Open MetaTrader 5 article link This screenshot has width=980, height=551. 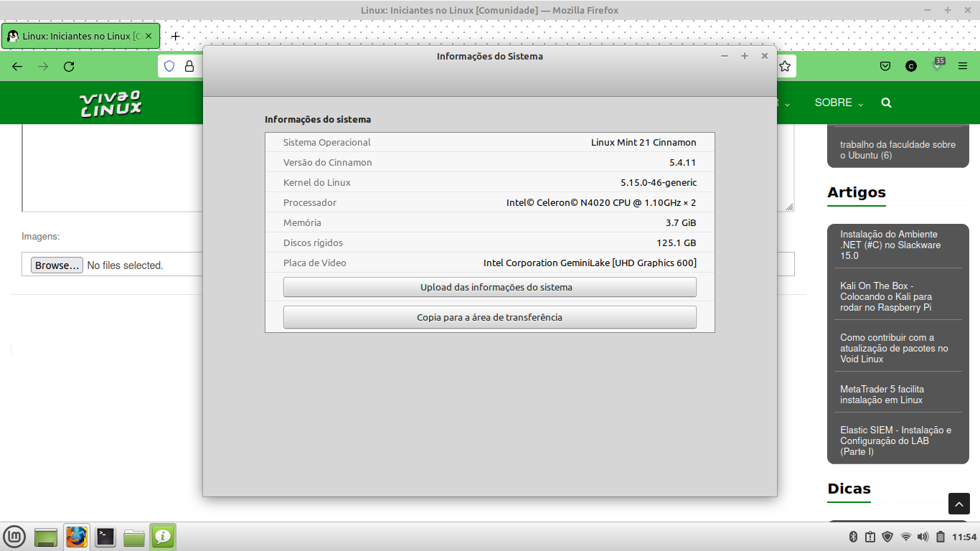pos(882,395)
